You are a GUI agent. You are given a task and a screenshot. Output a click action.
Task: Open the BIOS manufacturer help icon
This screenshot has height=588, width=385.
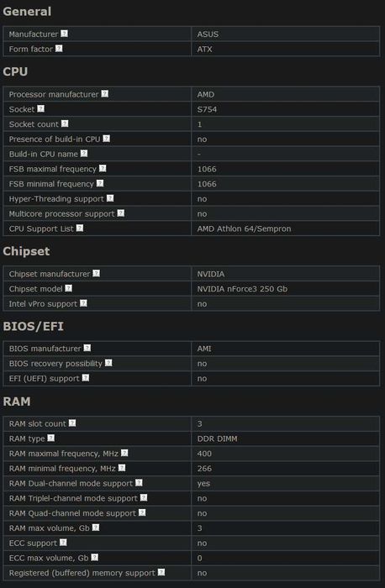point(87,348)
